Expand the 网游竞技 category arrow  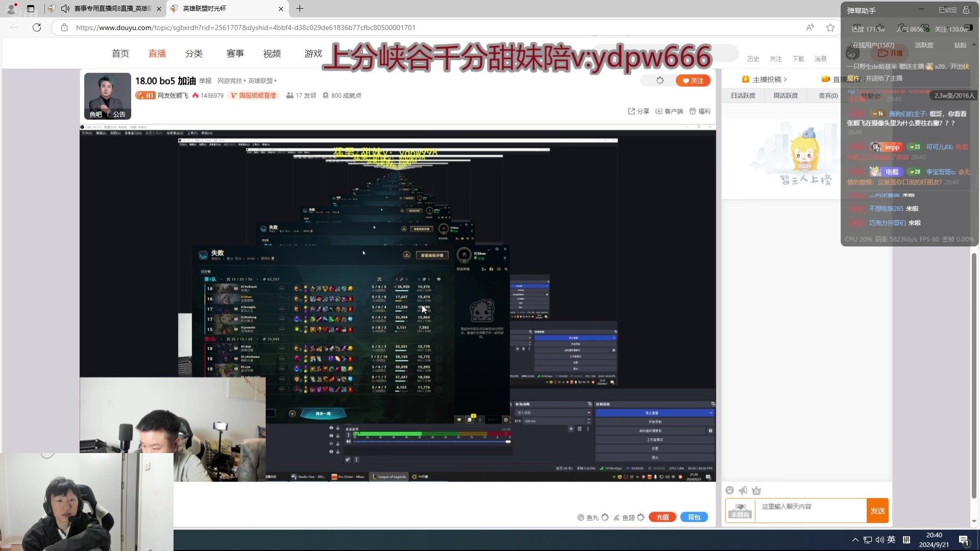[x=245, y=81]
